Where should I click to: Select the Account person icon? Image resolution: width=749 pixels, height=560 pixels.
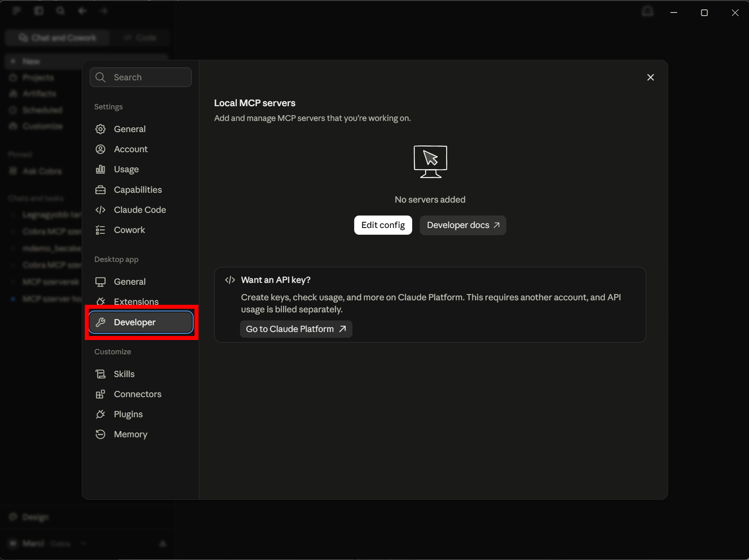(x=100, y=149)
